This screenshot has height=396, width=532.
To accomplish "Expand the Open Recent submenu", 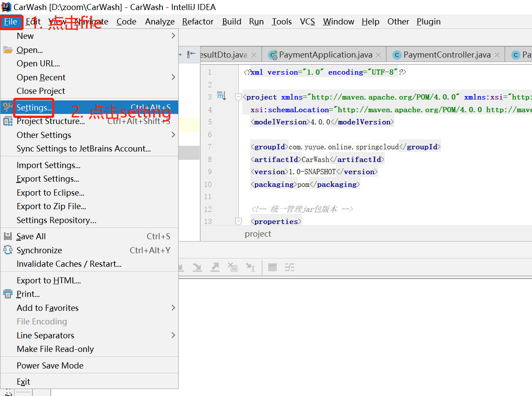I will tap(89, 77).
